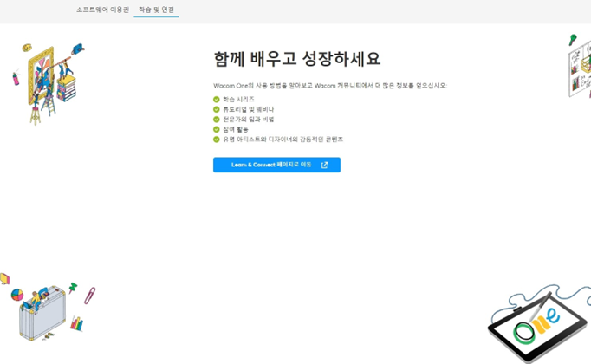Viewport: 591px width, 364px height.
Task: Click the Wacom One 사용 방법 description sentence
Action: pos(330,86)
